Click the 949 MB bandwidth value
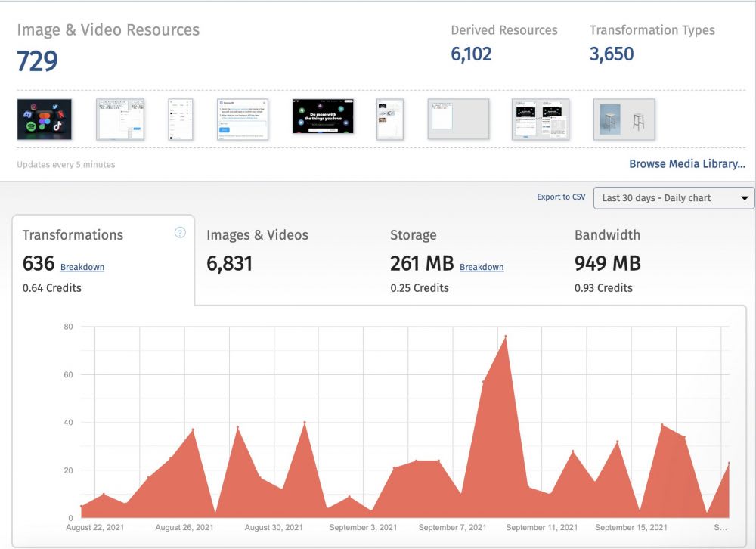 click(x=608, y=263)
